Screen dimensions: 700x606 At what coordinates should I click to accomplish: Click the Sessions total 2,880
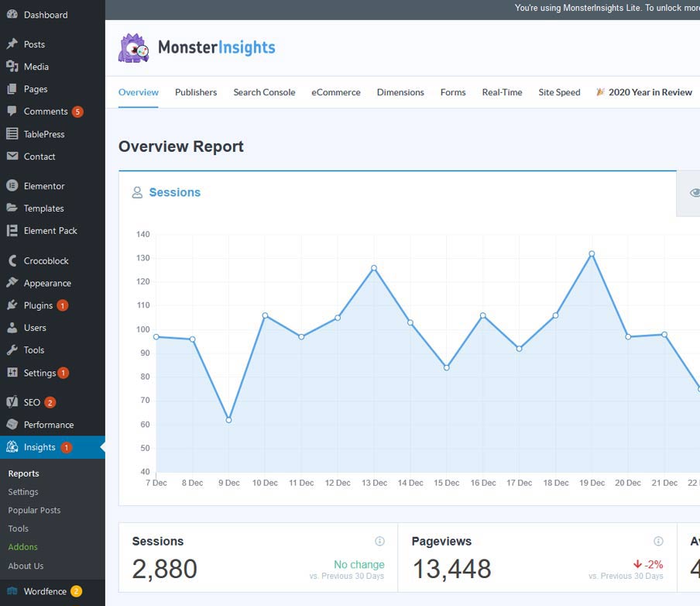pos(165,569)
